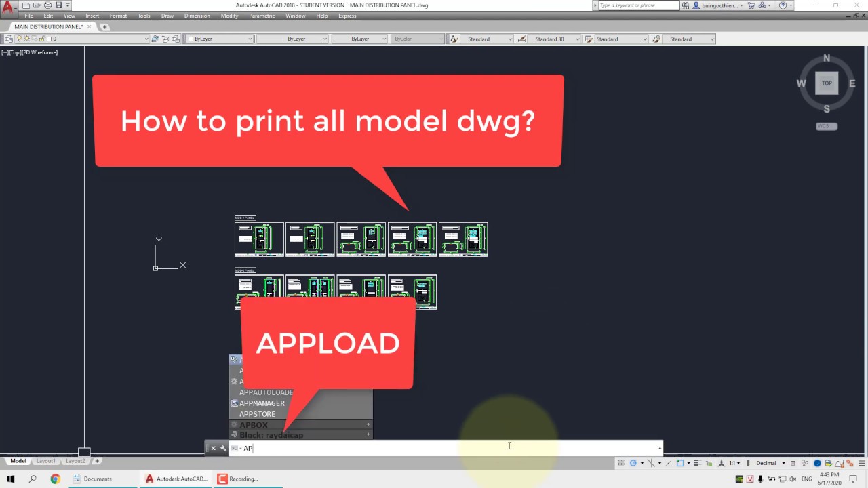This screenshot has width=868, height=488.
Task: Click the Table Style icon
Action: click(589, 39)
